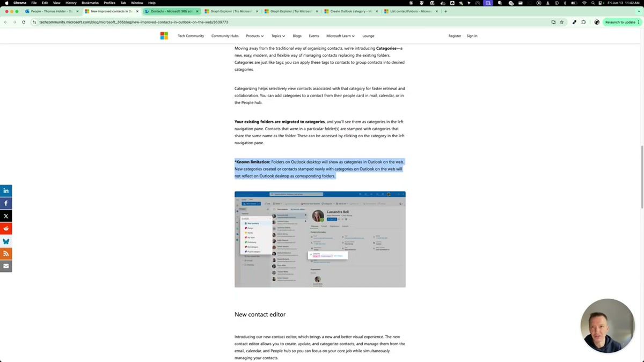Share the article on X
This screenshot has height=362, width=644.
(6, 216)
